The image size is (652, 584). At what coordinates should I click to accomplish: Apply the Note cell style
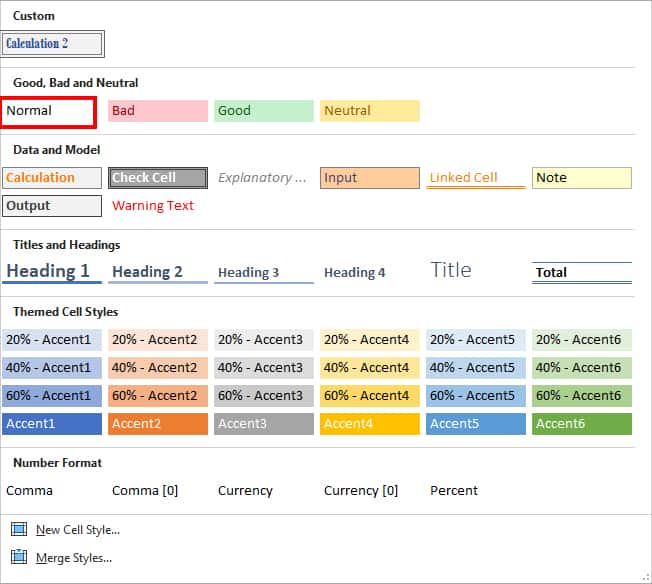(x=582, y=178)
